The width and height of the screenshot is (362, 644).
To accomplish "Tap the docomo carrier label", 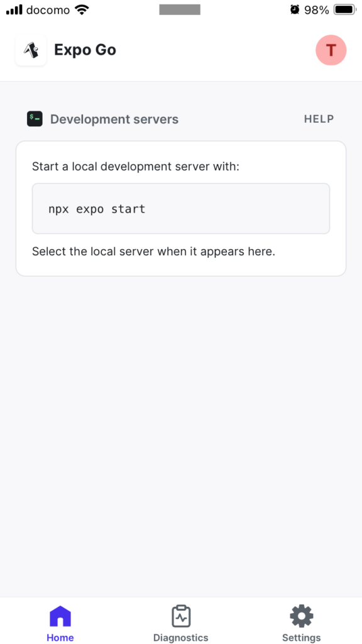I will 47,9.
